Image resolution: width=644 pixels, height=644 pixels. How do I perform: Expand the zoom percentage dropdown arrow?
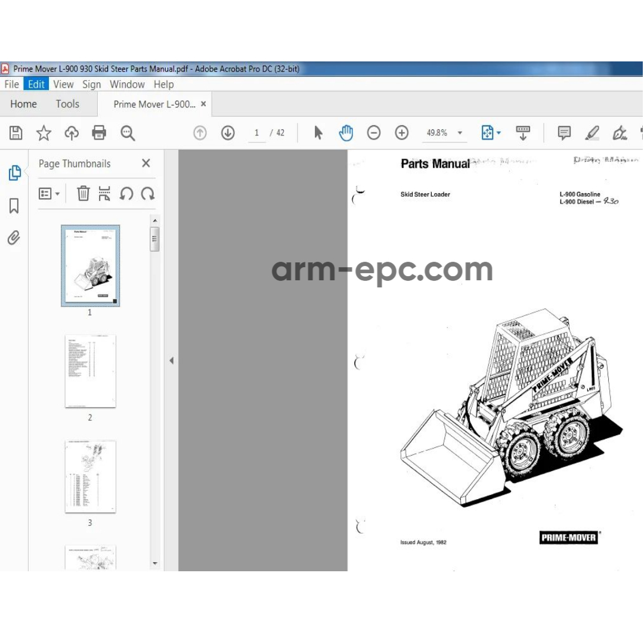point(460,132)
